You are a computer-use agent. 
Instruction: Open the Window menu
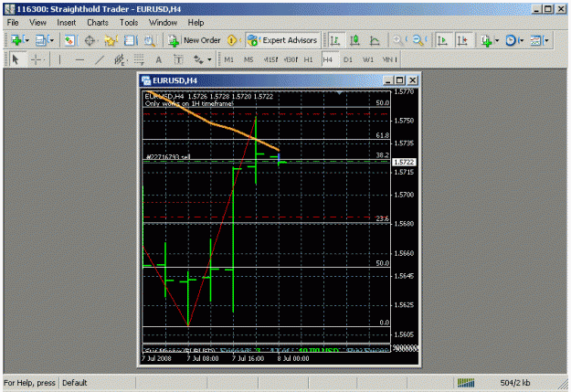click(163, 23)
